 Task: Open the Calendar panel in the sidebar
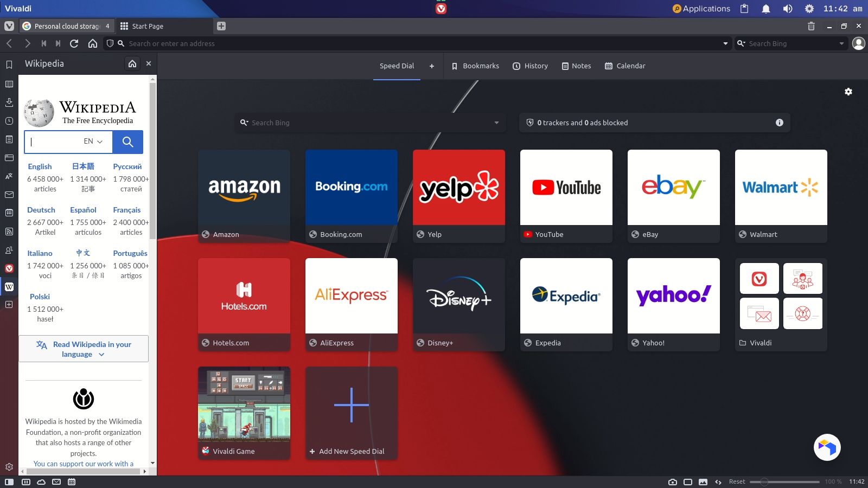9,213
